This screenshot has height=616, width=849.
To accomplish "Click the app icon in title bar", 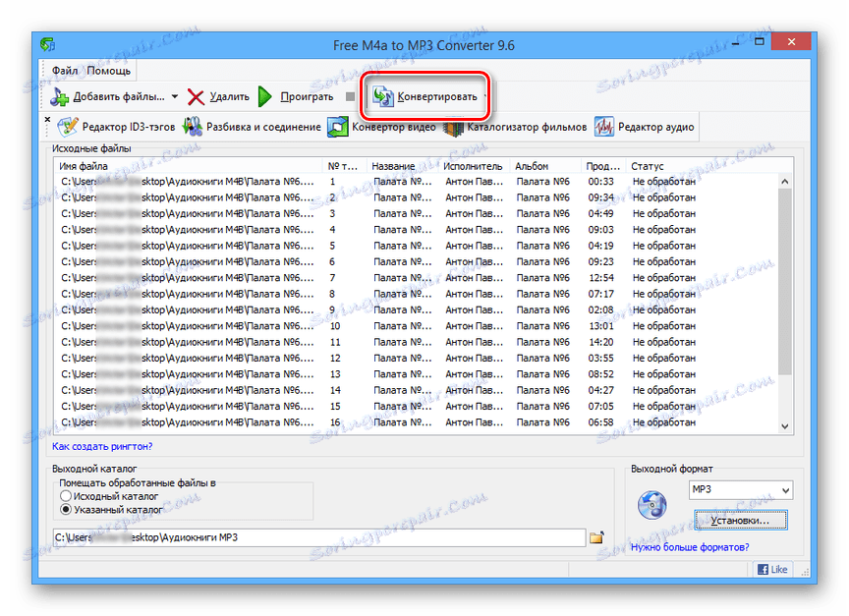I will [47, 44].
